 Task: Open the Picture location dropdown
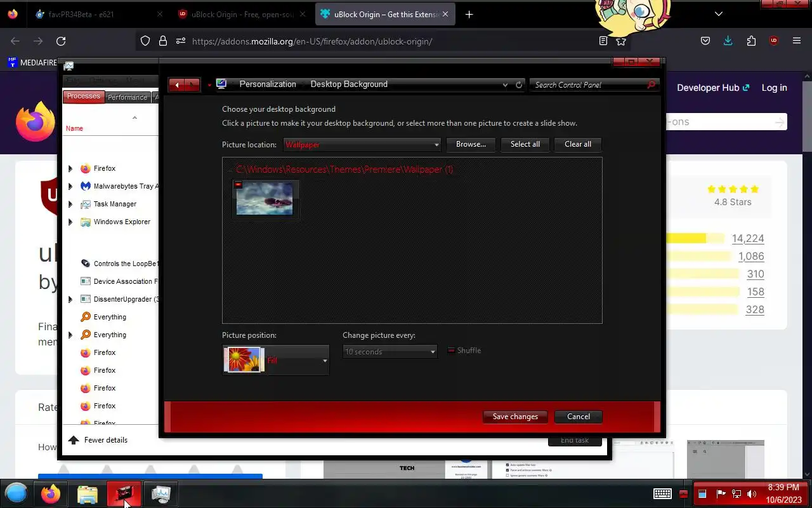coord(362,145)
